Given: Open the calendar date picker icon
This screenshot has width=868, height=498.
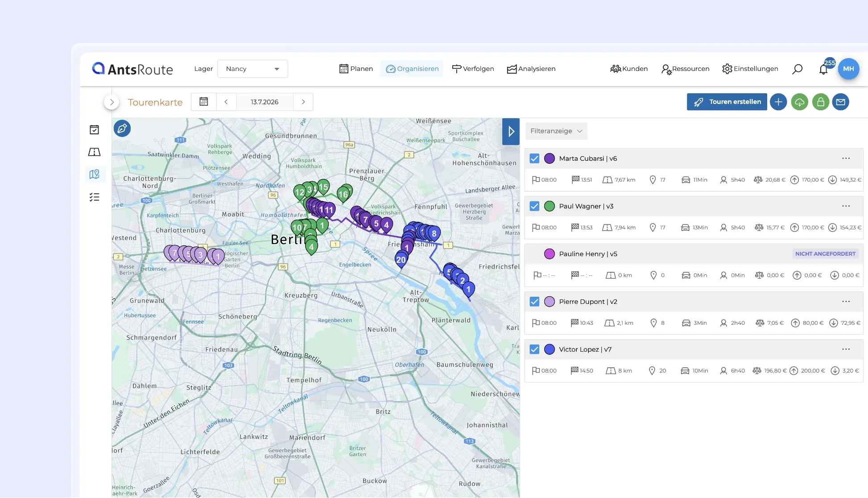Looking at the screenshot, I should [204, 102].
